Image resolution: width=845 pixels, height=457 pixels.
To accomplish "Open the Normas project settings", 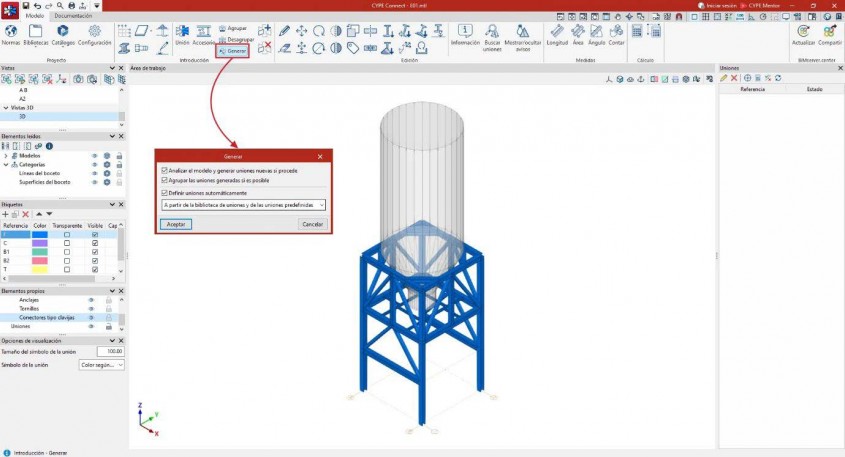I will tap(11, 35).
